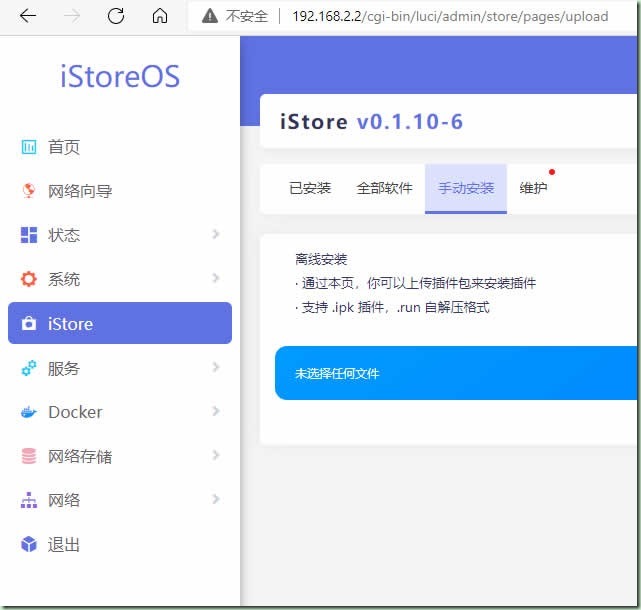
Task: Expand the 系统 menu chevron
Action: [x=216, y=278]
